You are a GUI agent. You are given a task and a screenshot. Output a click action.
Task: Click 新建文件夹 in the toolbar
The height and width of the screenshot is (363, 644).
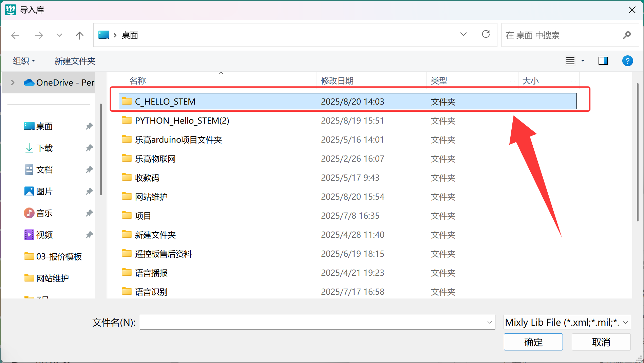coord(75,61)
